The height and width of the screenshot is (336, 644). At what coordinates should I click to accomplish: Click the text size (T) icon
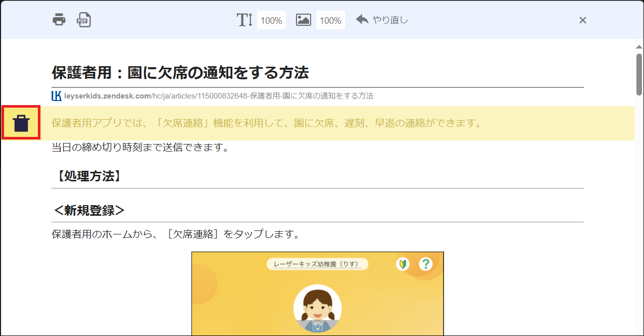(x=244, y=19)
